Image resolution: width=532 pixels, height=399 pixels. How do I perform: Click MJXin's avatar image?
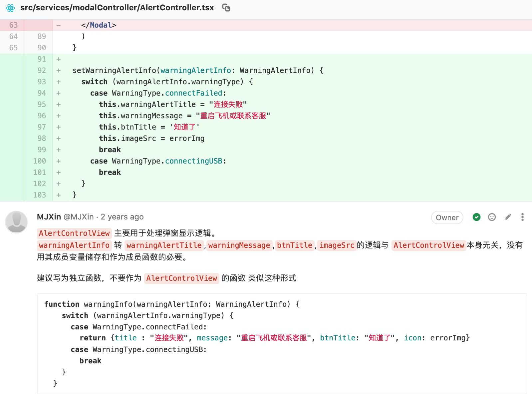pos(16,222)
